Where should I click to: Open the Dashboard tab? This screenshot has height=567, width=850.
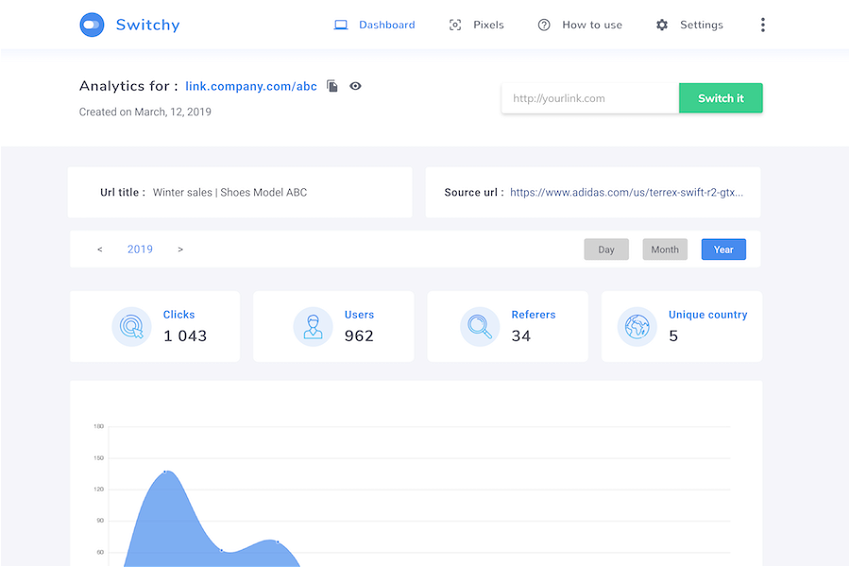click(x=375, y=25)
